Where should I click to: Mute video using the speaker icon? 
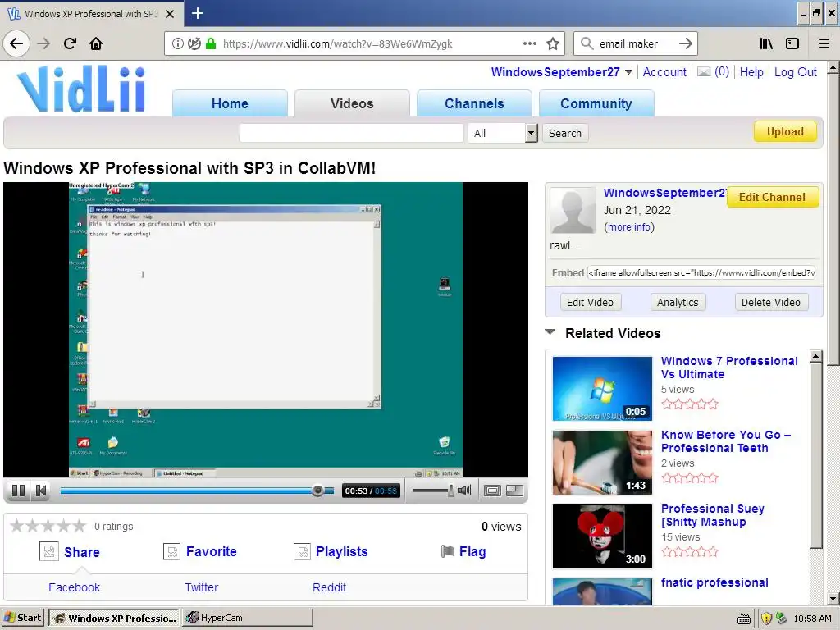click(x=465, y=491)
